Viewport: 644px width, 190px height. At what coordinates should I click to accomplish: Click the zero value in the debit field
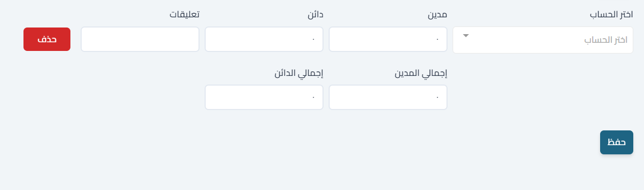pyautogui.click(x=438, y=39)
